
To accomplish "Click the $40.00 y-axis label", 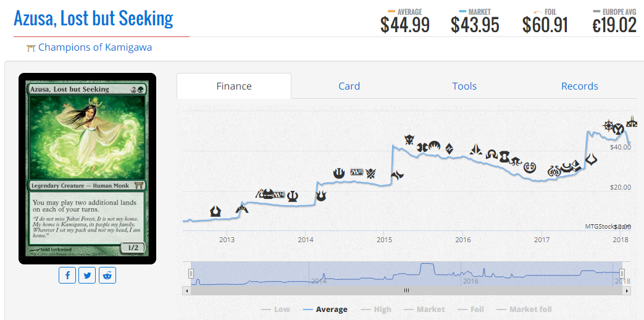I will (620, 147).
